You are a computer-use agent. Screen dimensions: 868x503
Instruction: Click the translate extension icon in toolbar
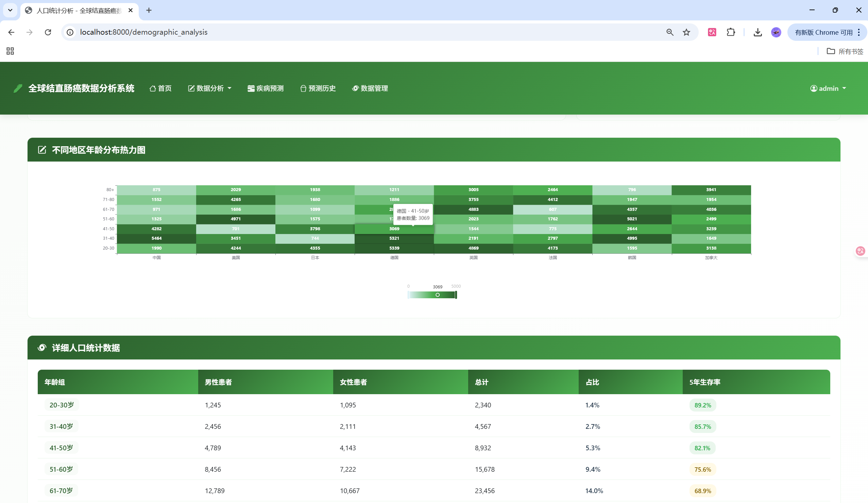[x=712, y=32]
